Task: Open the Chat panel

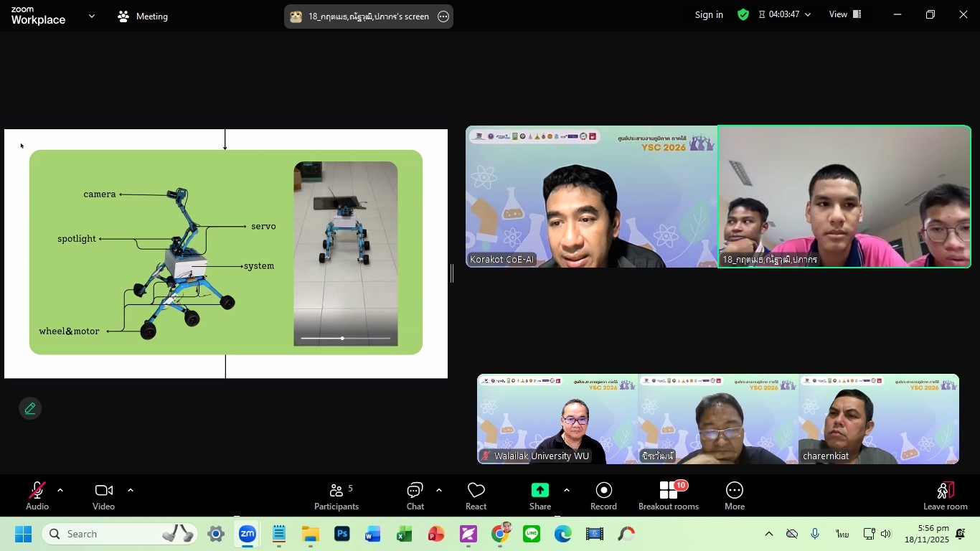Action: click(x=415, y=496)
